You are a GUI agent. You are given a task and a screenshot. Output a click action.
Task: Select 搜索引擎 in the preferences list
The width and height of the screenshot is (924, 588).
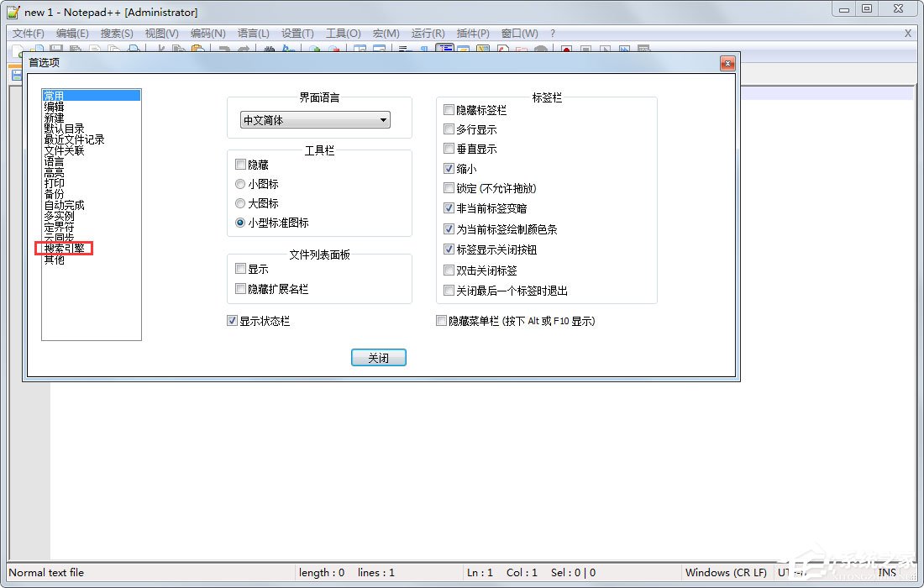[64, 249]
